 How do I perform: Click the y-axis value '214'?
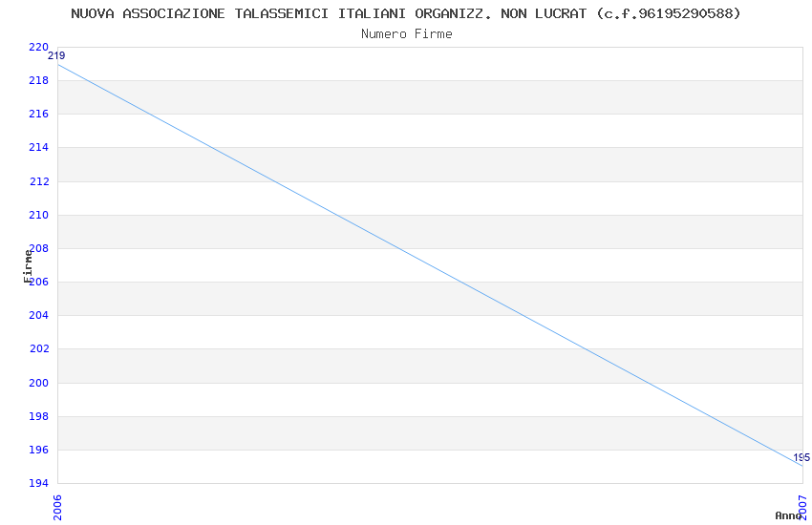tap(38, 147)
